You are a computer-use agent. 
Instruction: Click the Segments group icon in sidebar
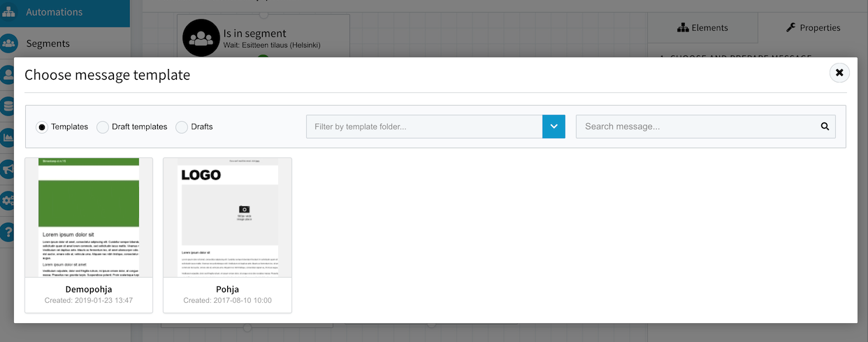pos(9,43)
